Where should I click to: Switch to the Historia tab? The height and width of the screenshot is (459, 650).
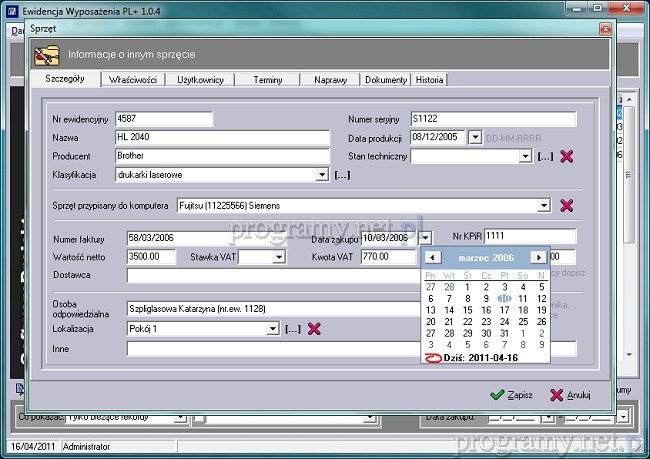pos(430,79)
